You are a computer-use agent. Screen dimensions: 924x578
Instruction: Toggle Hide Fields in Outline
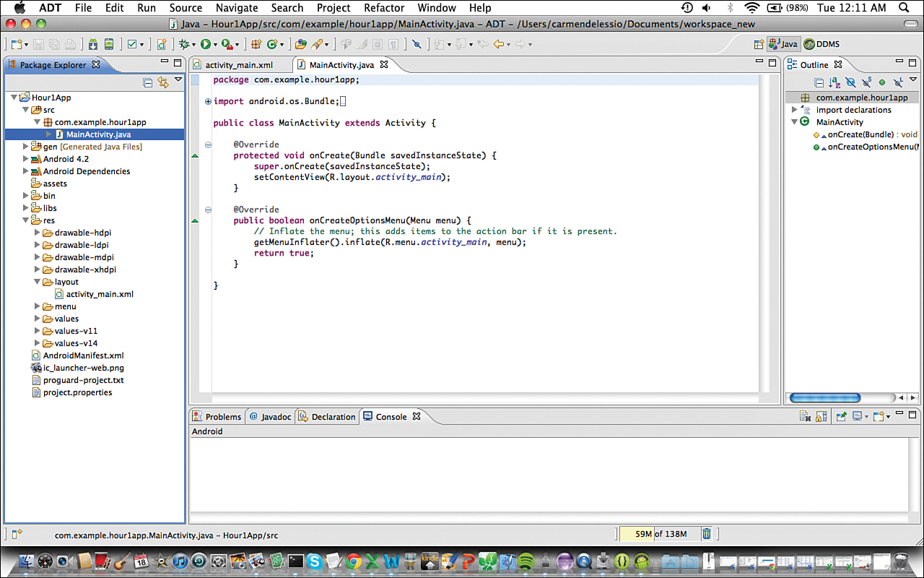click(x=850, y=82)
